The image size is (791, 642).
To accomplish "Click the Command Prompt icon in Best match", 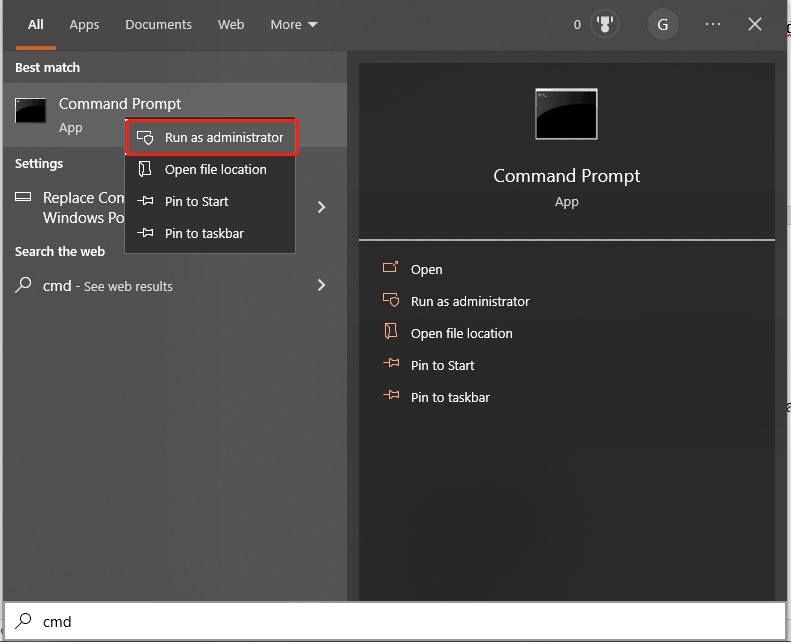I will click(x=31, y=112).
